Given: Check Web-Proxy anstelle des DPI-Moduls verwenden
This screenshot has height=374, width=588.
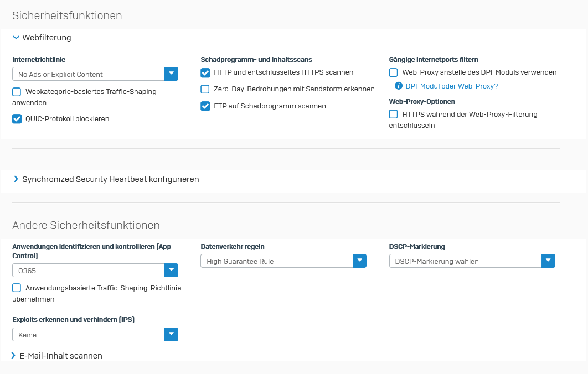Looking at the screenshot, I should pos(393,72).
